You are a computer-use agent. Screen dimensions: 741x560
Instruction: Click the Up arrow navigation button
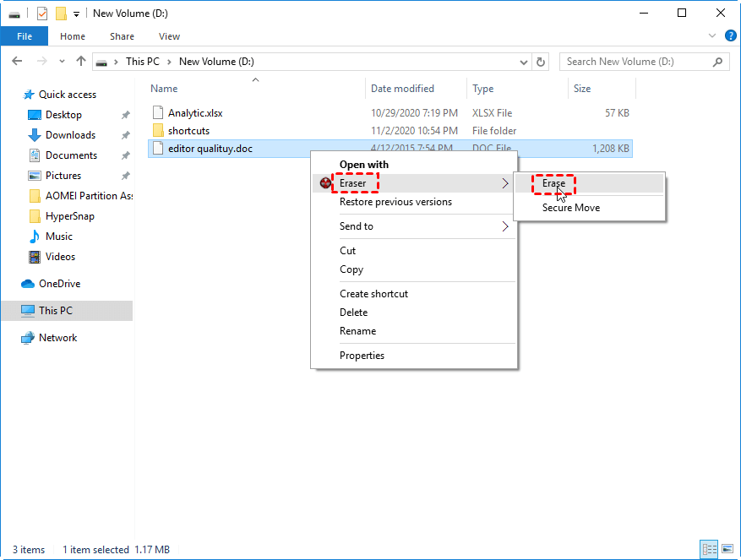coord(81,62)
